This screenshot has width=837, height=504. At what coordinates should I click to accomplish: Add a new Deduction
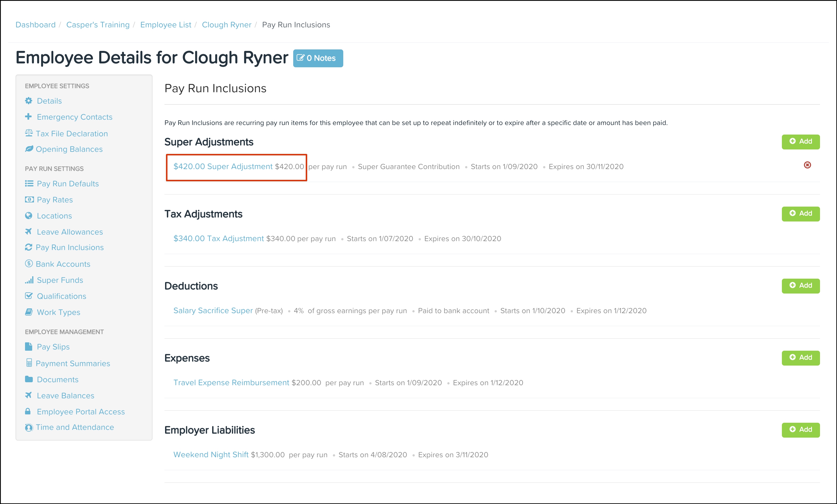tap(800, 285)
